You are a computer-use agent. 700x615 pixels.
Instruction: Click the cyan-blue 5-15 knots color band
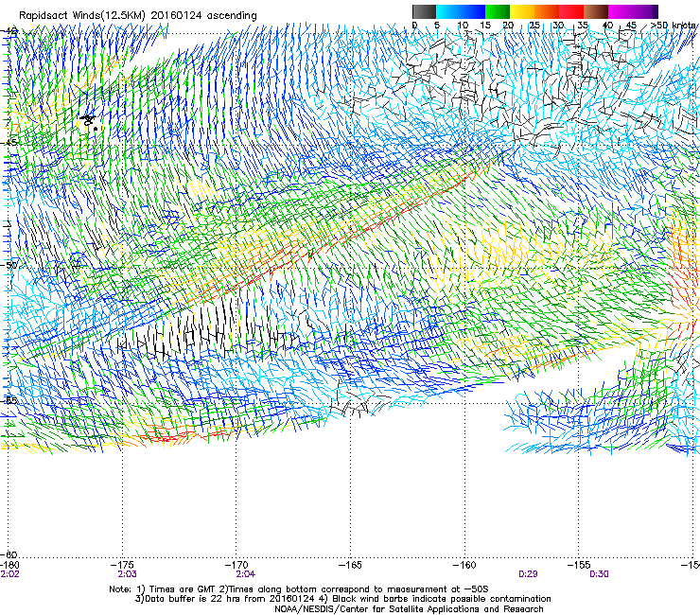pyautogui.click(x=461, y=11)
